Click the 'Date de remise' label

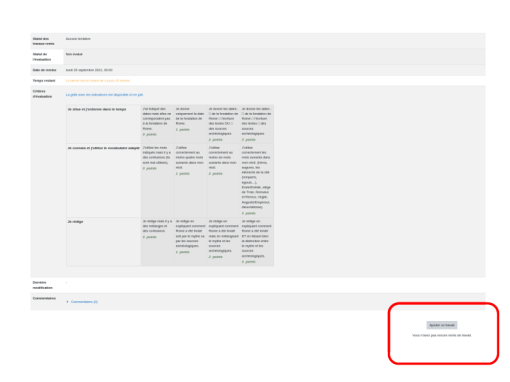[x=44, y=70]
